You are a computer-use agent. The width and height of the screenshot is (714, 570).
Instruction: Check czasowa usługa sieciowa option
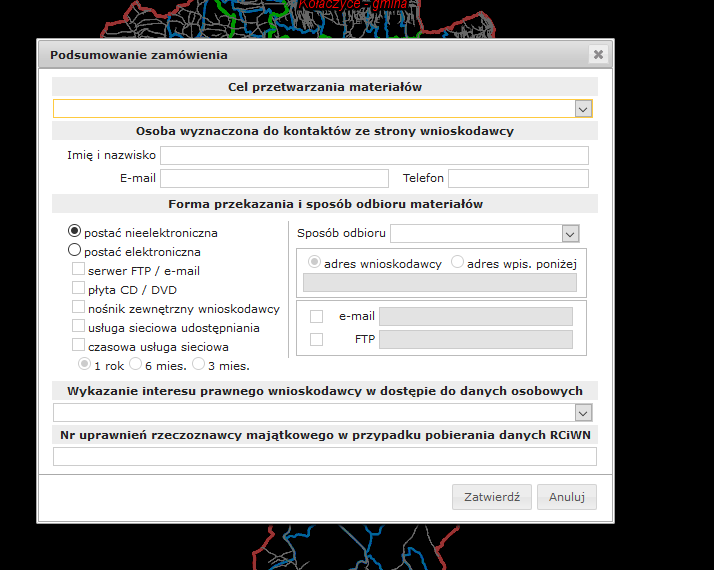click(x=78, y=345)
